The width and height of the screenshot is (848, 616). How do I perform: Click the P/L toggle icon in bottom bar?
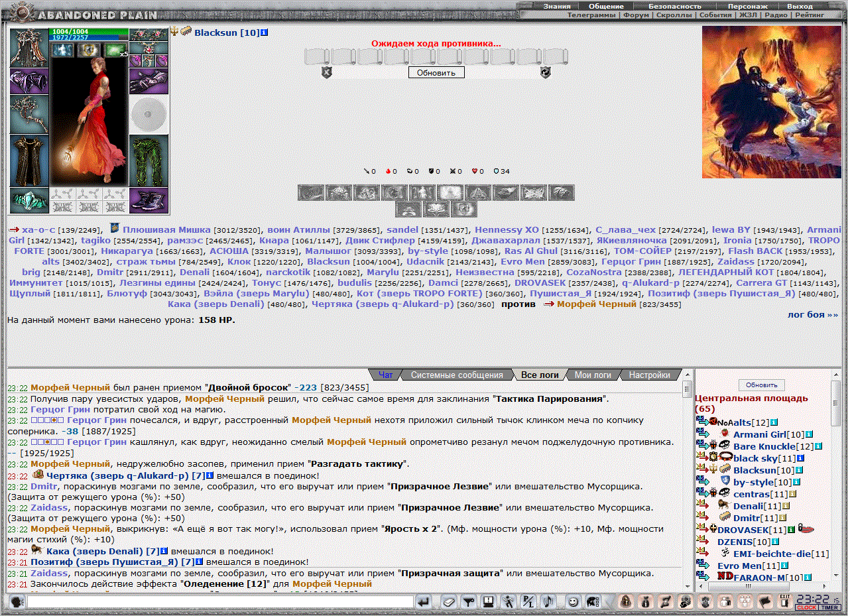coord(528,602)
